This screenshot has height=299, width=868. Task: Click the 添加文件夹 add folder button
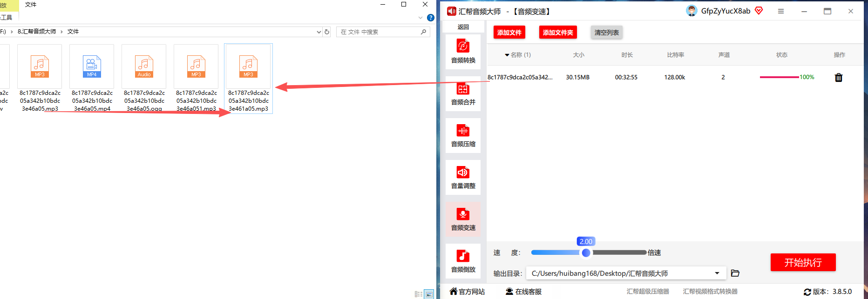(x=558, y=33)
